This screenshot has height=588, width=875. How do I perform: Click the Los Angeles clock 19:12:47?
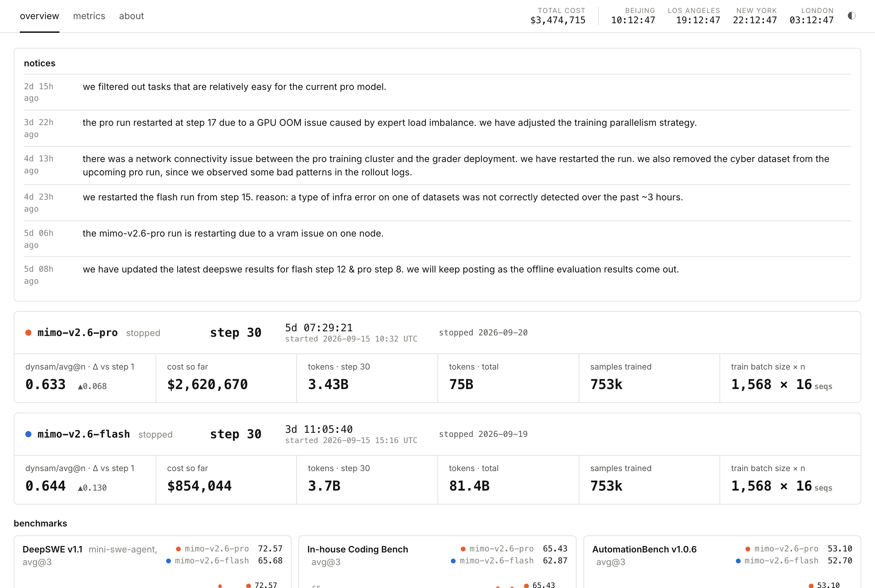tap(698, 20)
